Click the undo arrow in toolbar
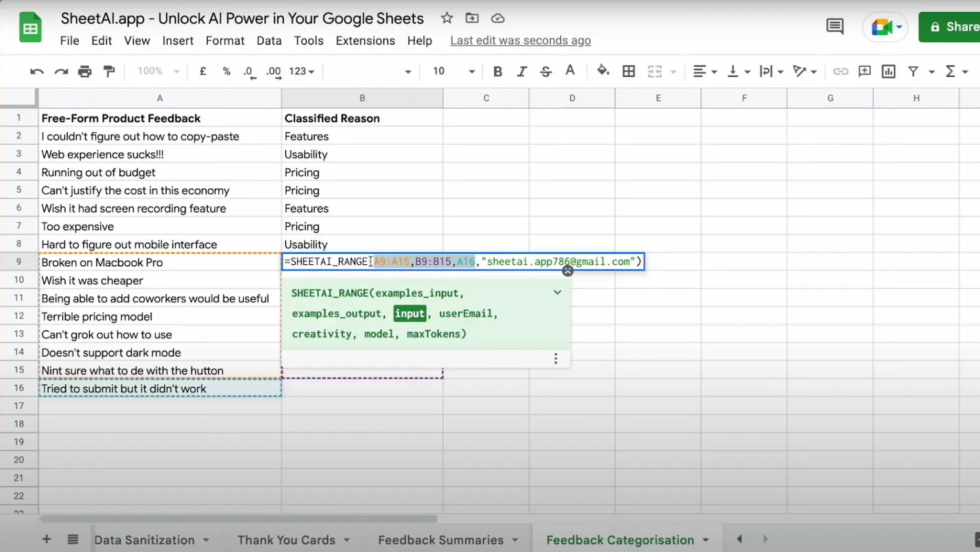This screenshot has width=980, height=552. point(37,71)
